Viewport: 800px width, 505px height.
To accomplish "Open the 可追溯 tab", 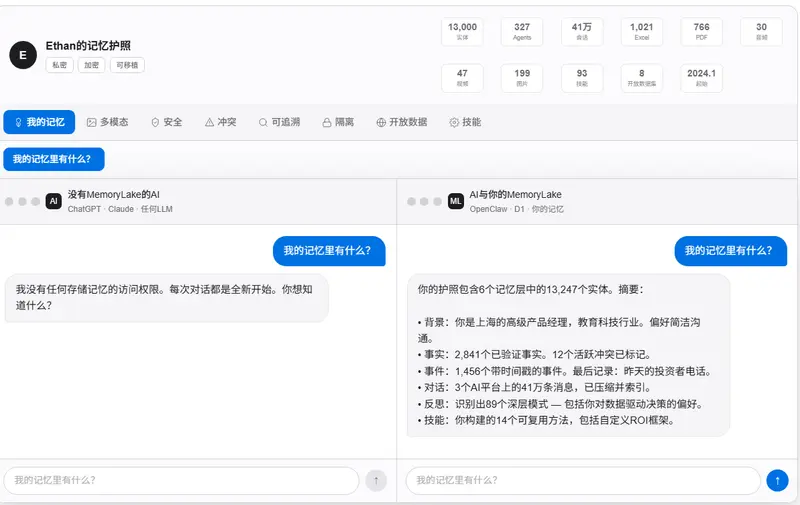I will point(279,122).
